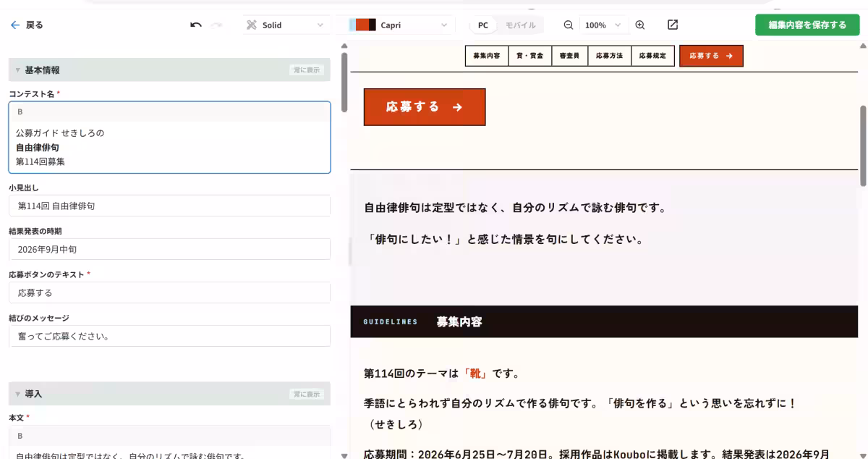Zoom out the preview
Image resolution: width=868 pixels, height=459 pixels.
coord(569,25)
